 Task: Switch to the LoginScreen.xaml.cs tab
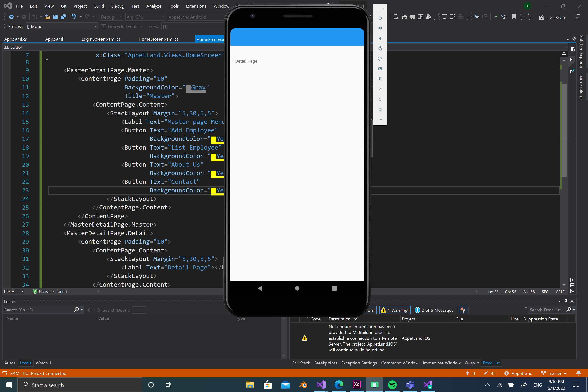101,39
